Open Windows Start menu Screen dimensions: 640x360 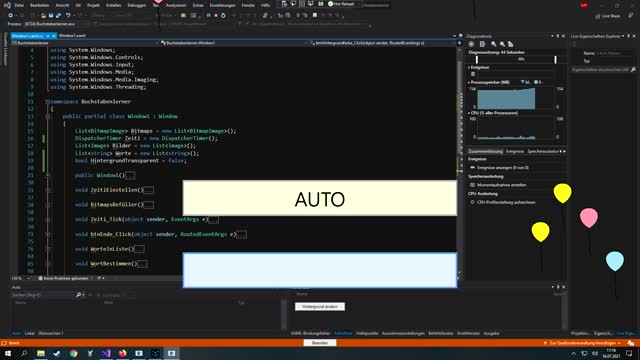click(8, 353)
